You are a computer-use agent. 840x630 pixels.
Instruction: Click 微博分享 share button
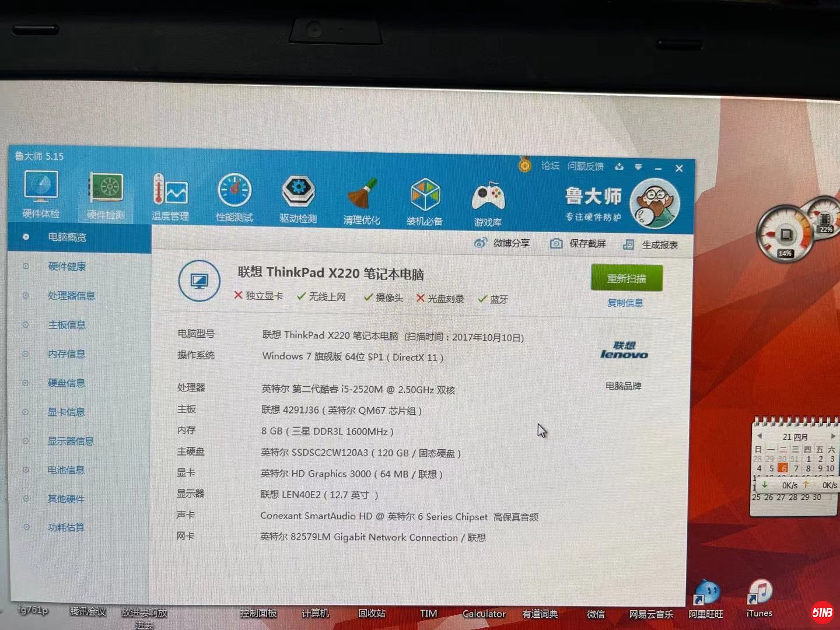pyautogui.click(x=502, y=243)
